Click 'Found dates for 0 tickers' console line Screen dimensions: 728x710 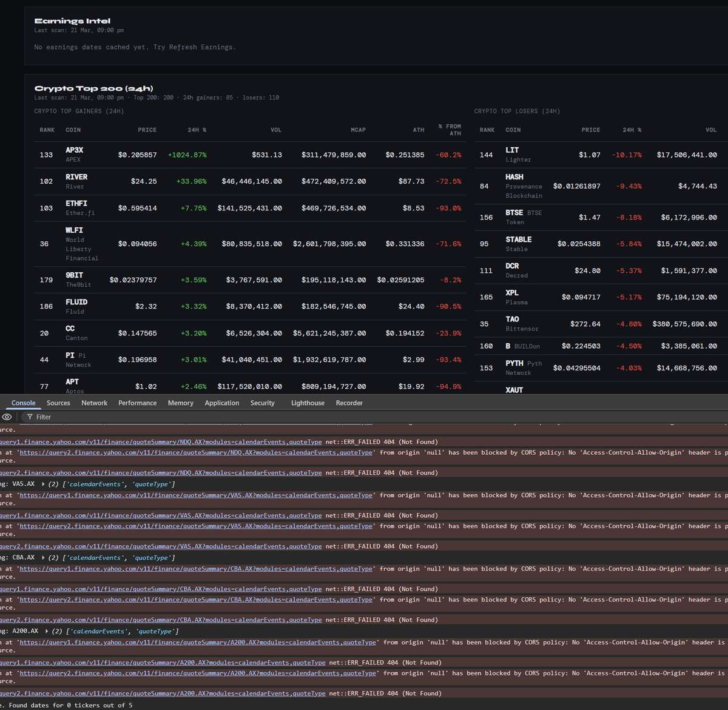click(67, 705)
